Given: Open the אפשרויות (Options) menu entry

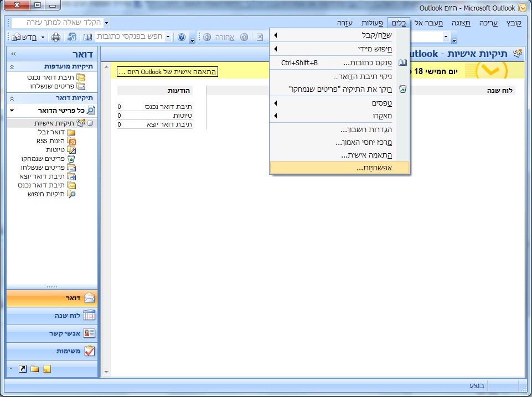Looking at the screenshot, I should point(339,168).
